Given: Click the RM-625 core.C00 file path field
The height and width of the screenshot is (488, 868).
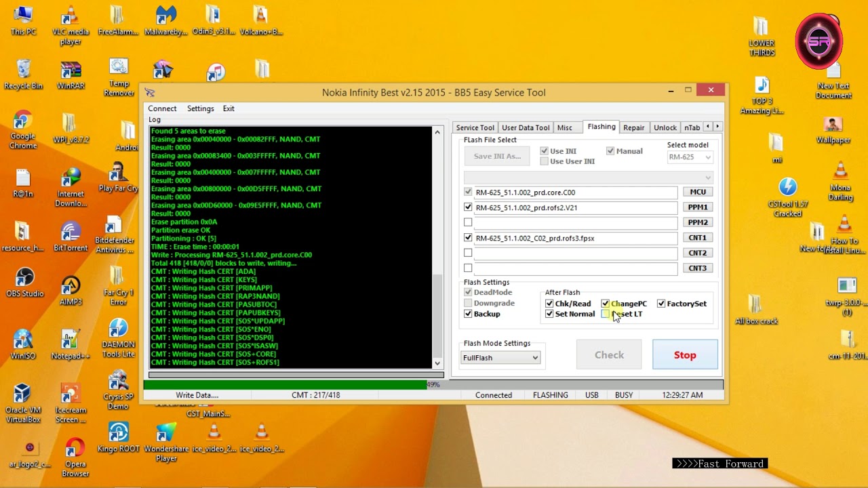Looking at the screenshot, I should pyautogui.click(x=575, y=192).
